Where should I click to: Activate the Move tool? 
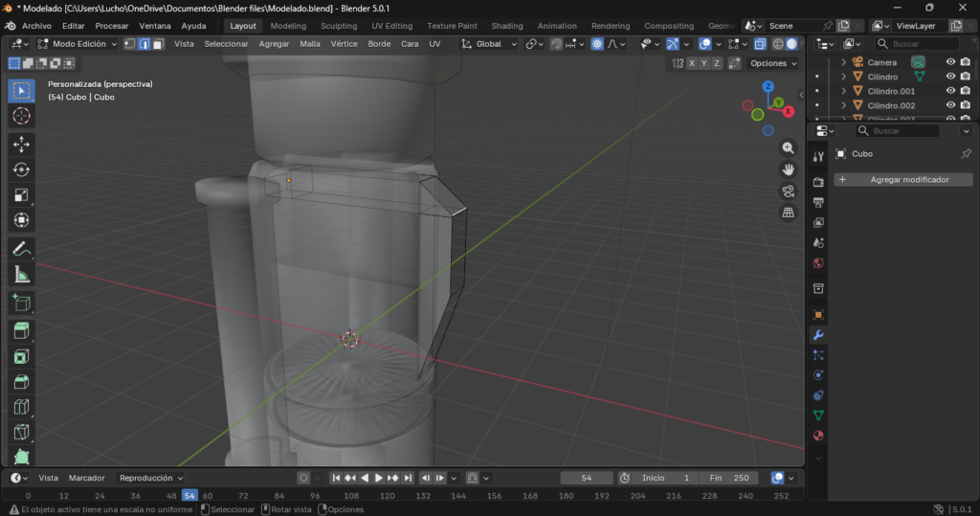pyautogui.click(x=21, y=145)
